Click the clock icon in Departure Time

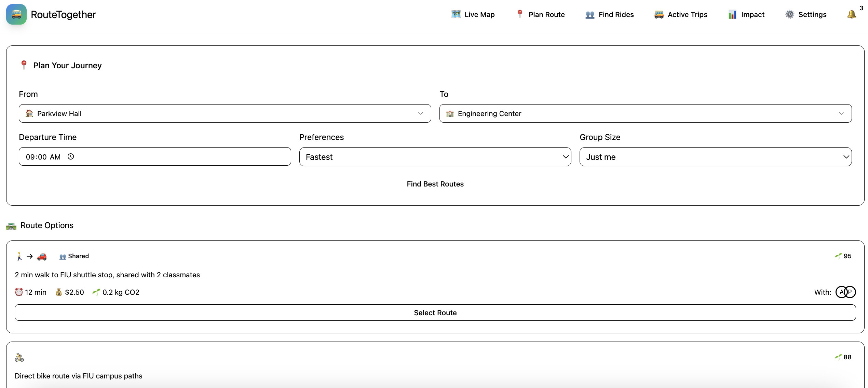click(x=71, y=156)
